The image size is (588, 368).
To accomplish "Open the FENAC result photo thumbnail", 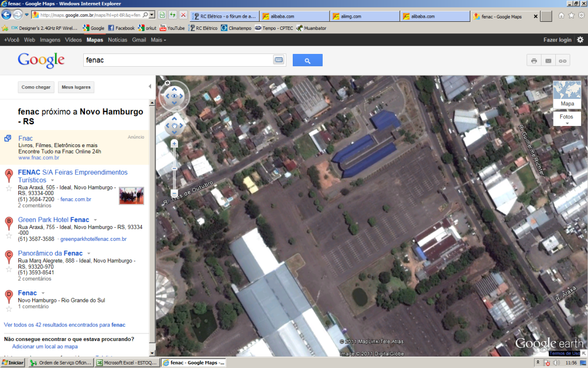I will point(131,195).
